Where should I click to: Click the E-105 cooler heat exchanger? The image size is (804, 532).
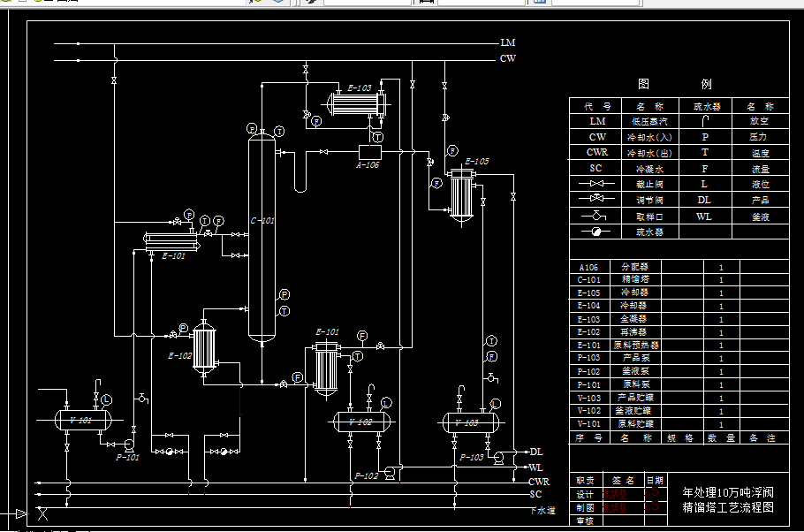(x=461, y=196)
